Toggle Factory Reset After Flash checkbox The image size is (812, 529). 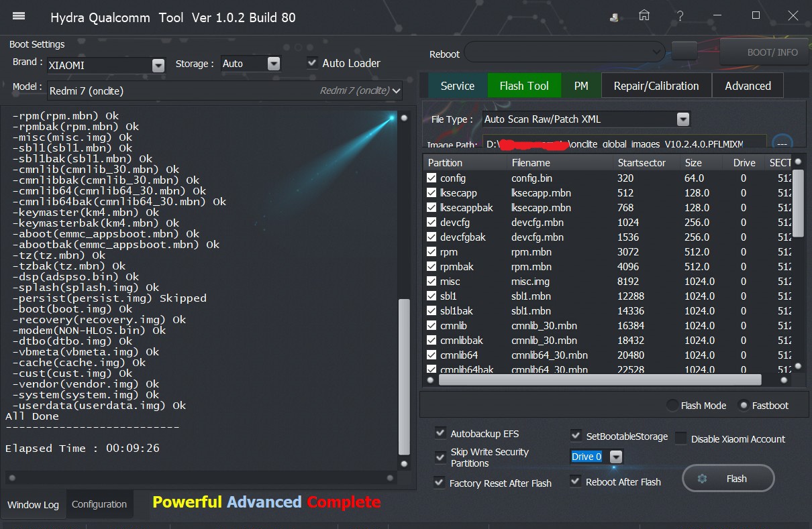click(x=440, y=483)
